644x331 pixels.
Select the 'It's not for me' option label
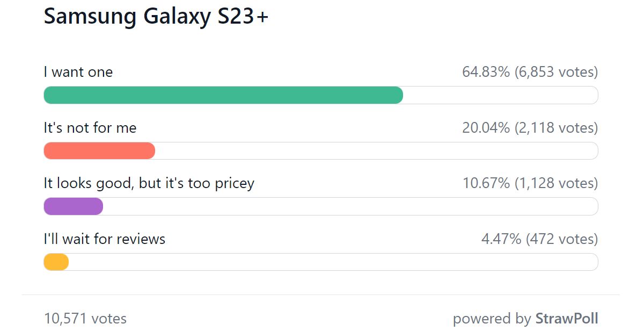(x=90, y=128)
